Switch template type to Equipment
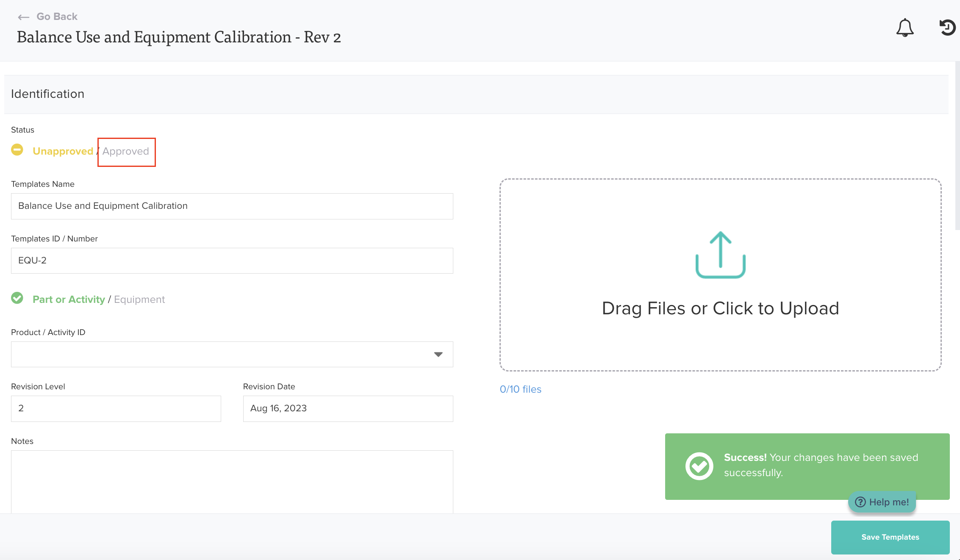Viewport: 960px width, 560px height. [139, 299]
